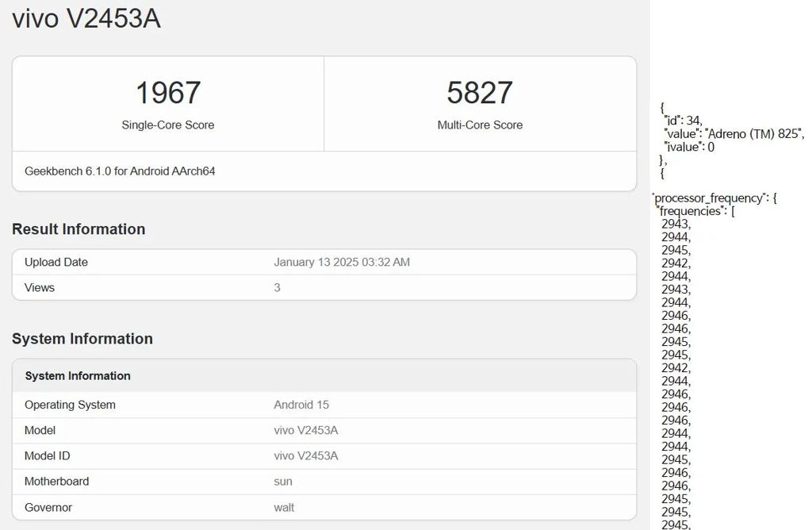The width and height of the screenshot is (812, 530).
Task: Click the large "vivo V2453A" page title
Action: click(x=86, y=19)
